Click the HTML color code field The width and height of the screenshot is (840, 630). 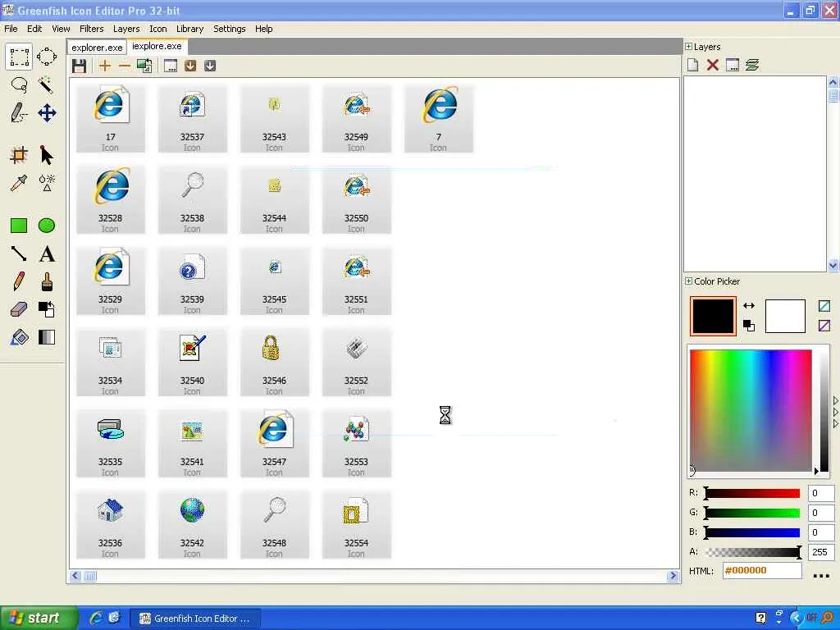click(x=762, y=571)
